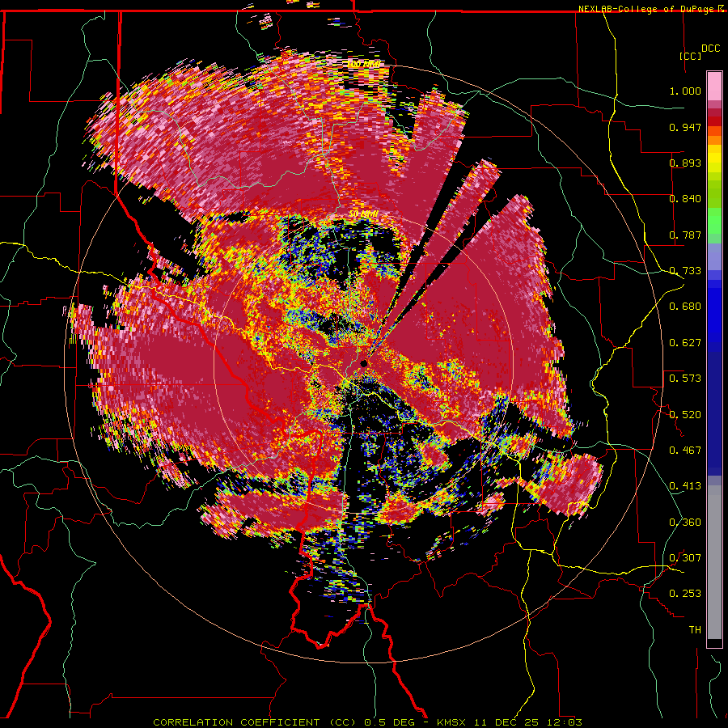Select the 0.520 scale value
This screenshot has width=728, height=728.
[685, 415]
